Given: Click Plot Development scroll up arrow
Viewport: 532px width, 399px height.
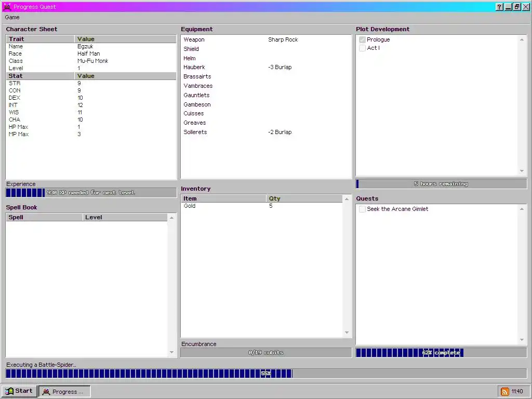Looking at the screenshot, I should [x=522, y=39].
